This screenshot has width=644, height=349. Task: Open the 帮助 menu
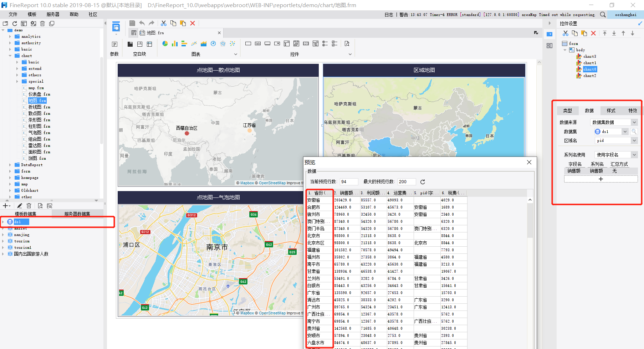(x=74, y=14)
